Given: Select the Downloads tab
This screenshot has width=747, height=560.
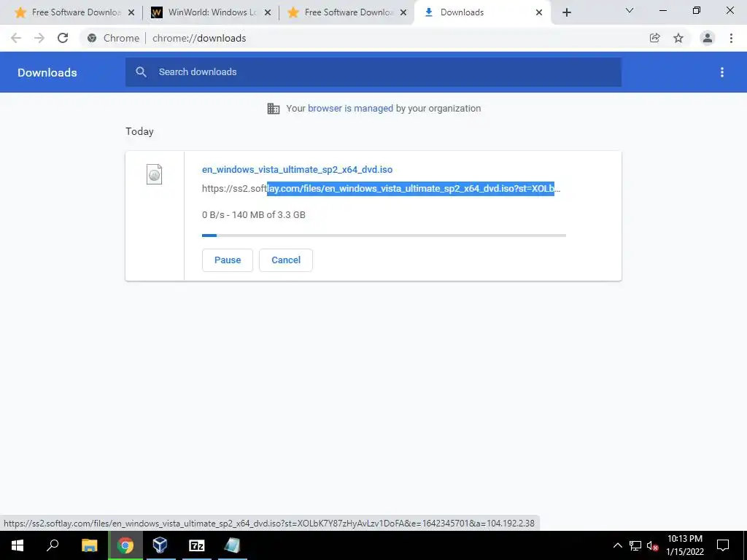Looking at the screenshot, I should [x=483, y=12].
